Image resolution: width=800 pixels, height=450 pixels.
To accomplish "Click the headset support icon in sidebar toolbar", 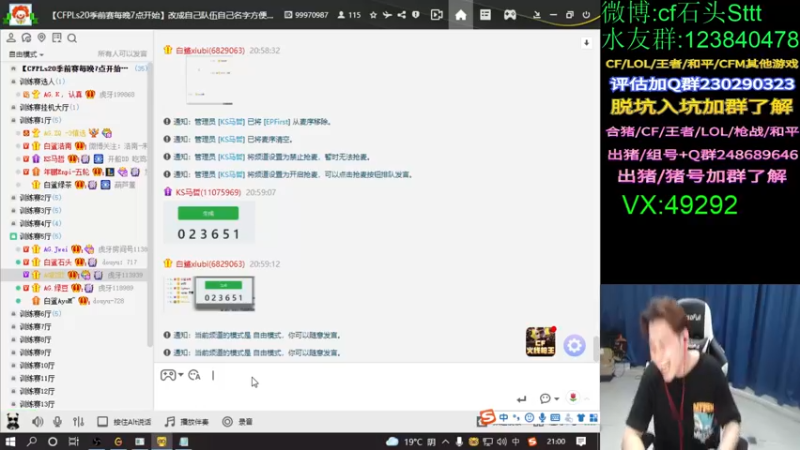I will pyautogui.click(x=26, y=38).
